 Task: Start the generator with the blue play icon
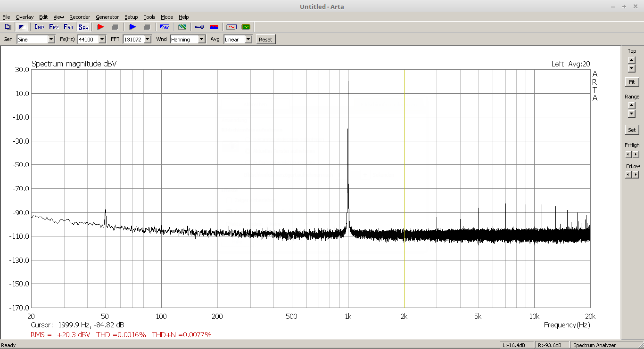pyautogui.click(x=132, y=27)
